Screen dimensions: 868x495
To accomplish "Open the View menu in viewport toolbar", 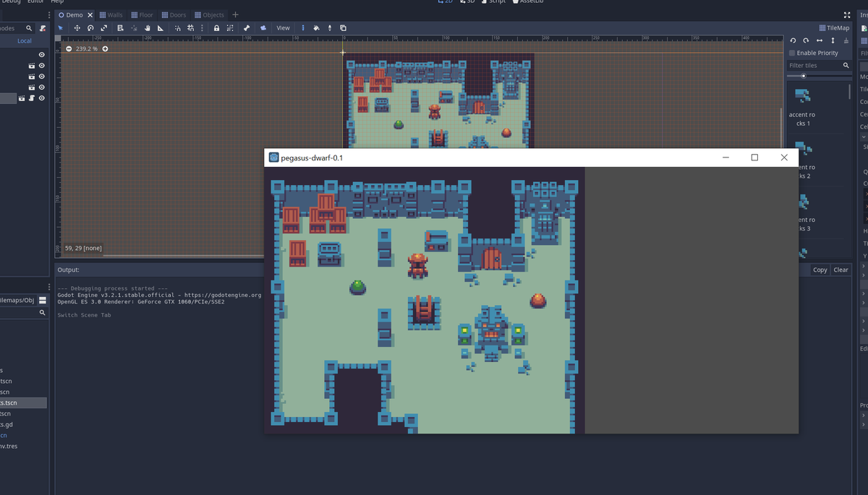I will tap(283, 28).
